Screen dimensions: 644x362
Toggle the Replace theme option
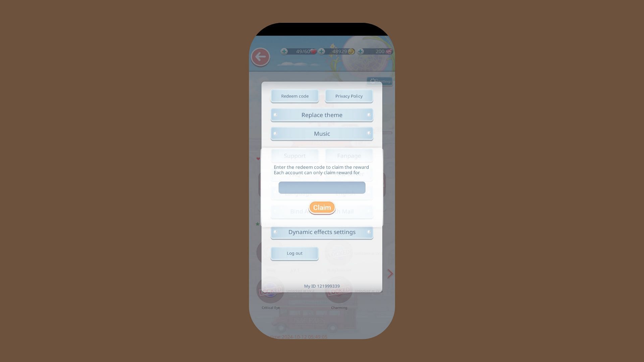tap(322, 115)
